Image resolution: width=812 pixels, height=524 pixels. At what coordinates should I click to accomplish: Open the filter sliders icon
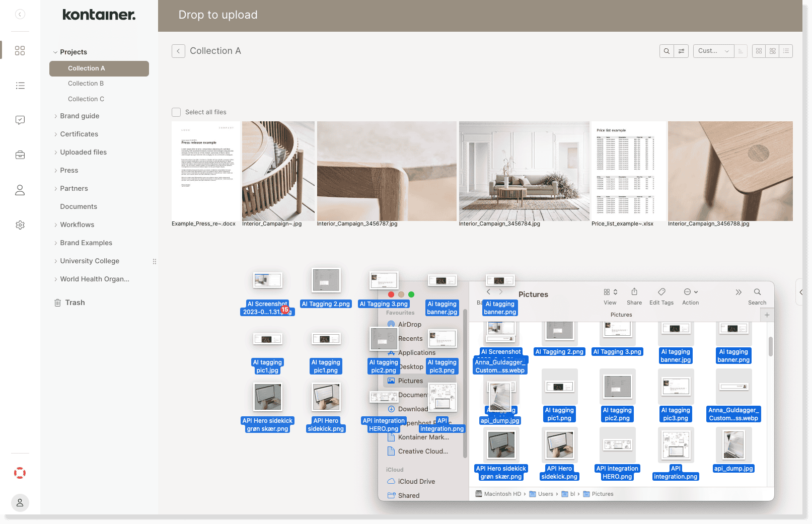[681, 51]
